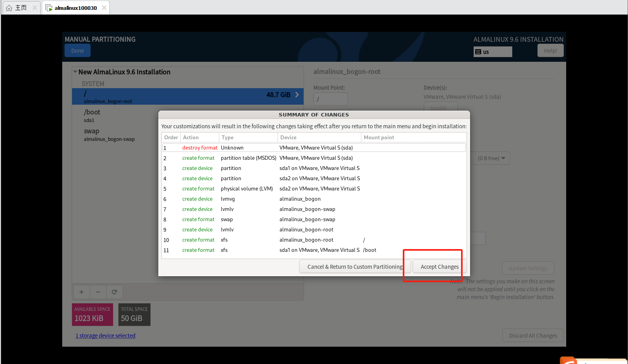Click the AVAILABLE SPACE 1023 KiB box
This screenshot has height=364, width=628.
(93, 314)
